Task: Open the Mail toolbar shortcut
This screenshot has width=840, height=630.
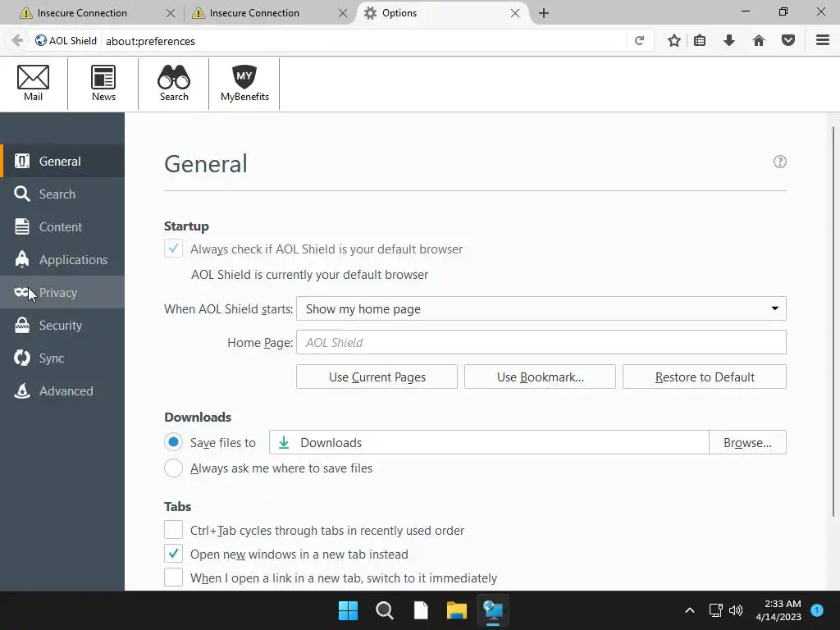Action: (33, 83)
